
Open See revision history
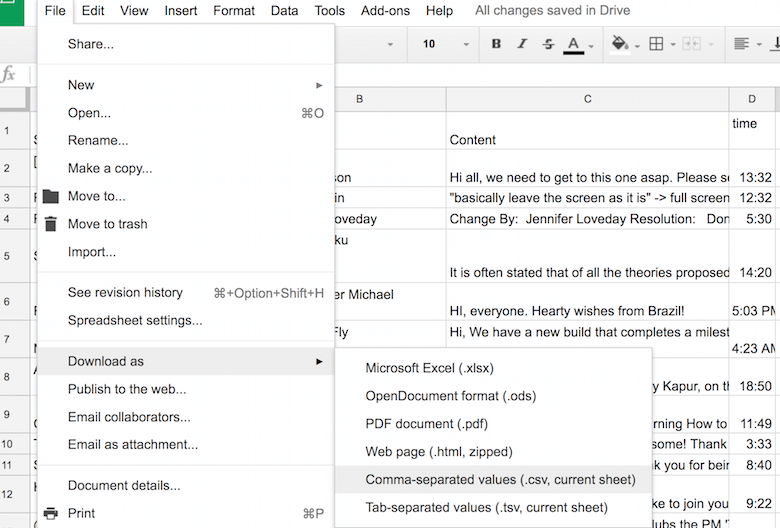tap(125, 293)
